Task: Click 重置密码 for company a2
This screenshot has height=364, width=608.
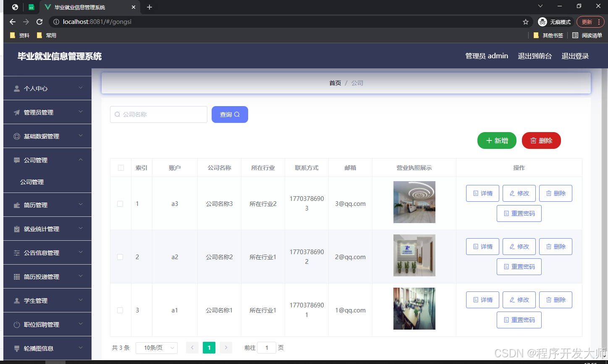Action: pyautogui.click(x=519, y=267)
